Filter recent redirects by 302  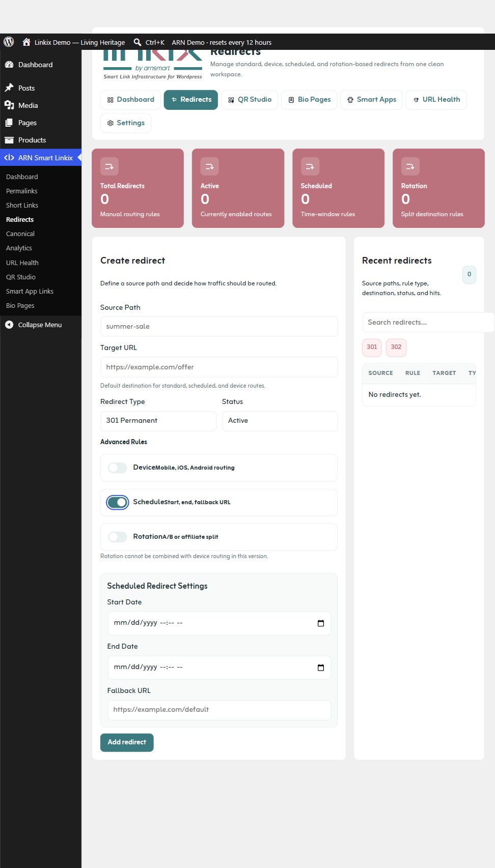pyautogui.click(x=396, y=347)
